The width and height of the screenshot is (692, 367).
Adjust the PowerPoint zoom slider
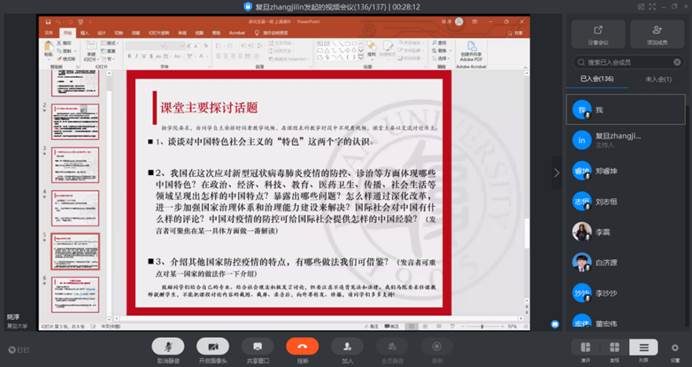tap(482, 326)
